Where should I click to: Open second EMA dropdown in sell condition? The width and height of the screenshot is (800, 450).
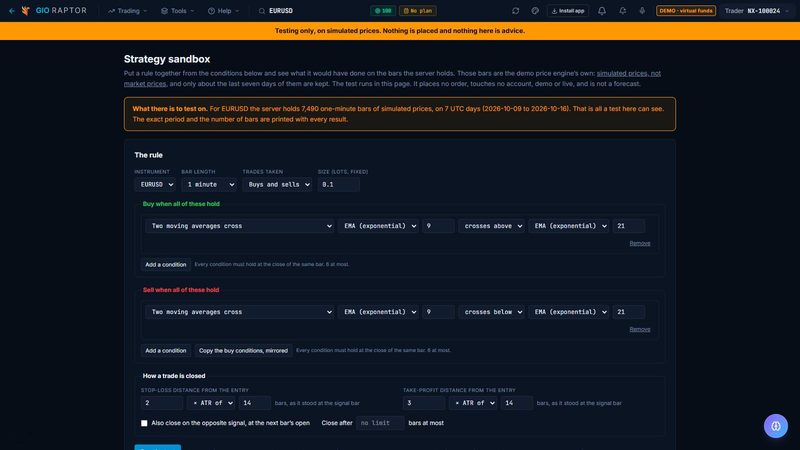pos(568,312)
